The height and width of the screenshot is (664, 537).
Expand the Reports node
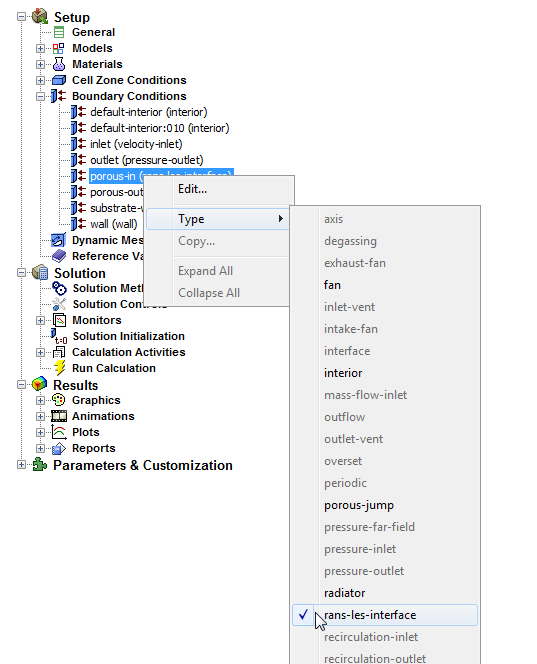(x=40, y=448)
